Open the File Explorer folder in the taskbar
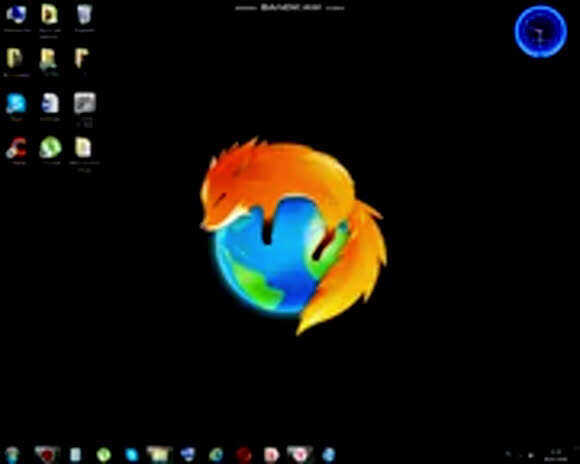 [x=159, y=454]
